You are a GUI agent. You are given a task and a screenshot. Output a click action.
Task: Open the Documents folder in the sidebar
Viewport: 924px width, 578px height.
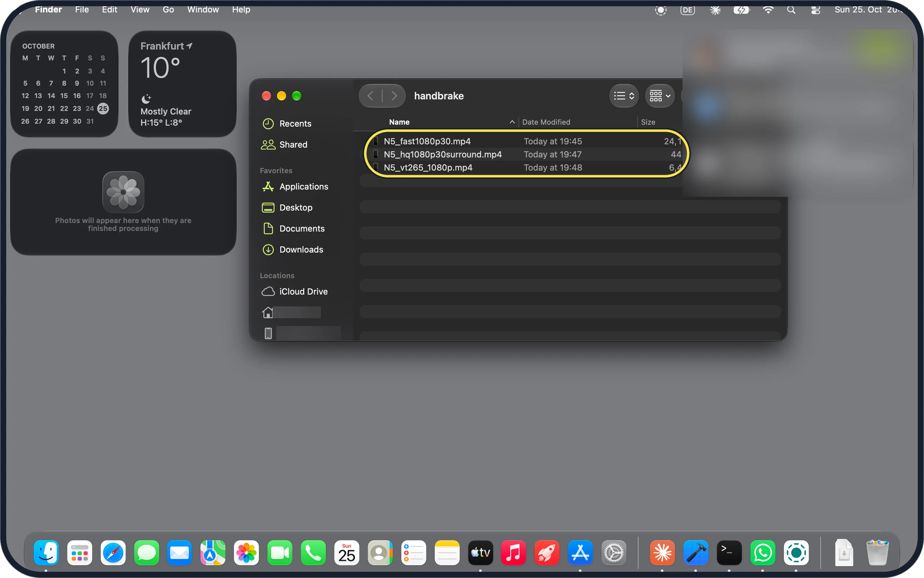click(294, 229)
